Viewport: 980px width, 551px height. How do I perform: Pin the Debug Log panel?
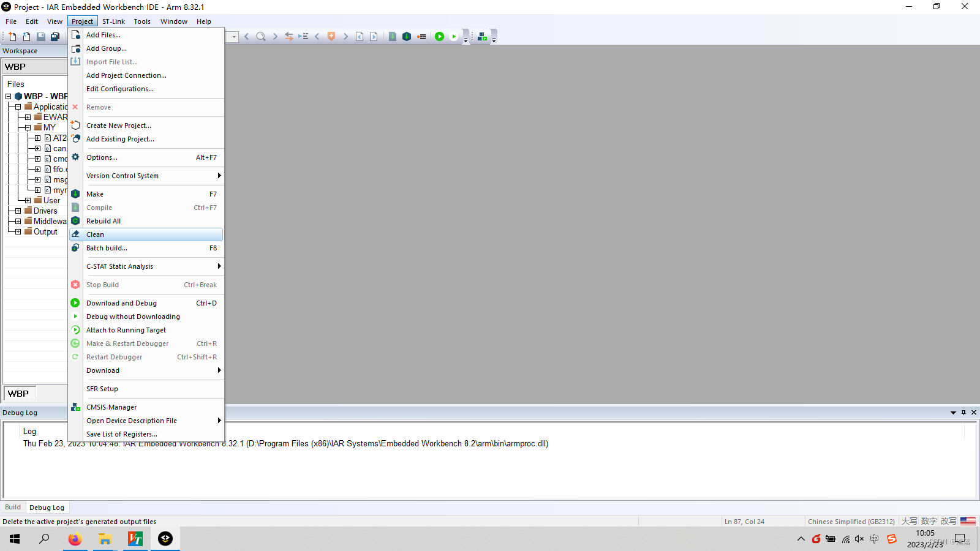click(x=963, y=413)
